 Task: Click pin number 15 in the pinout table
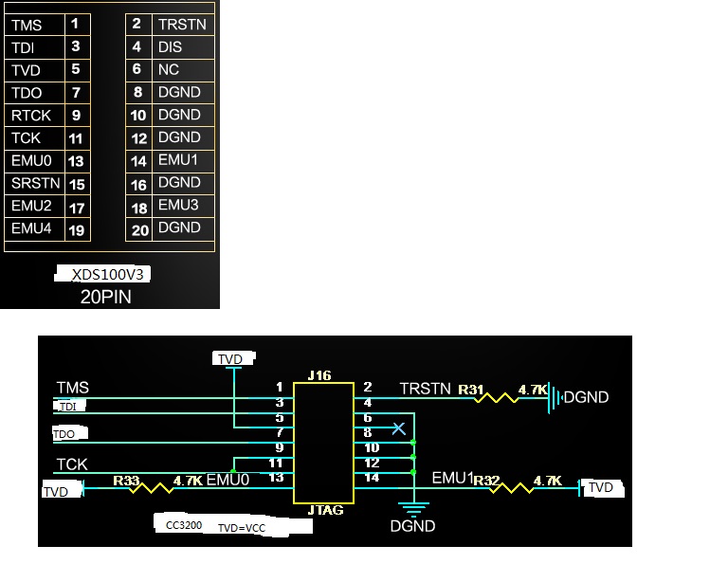point(77,185)
